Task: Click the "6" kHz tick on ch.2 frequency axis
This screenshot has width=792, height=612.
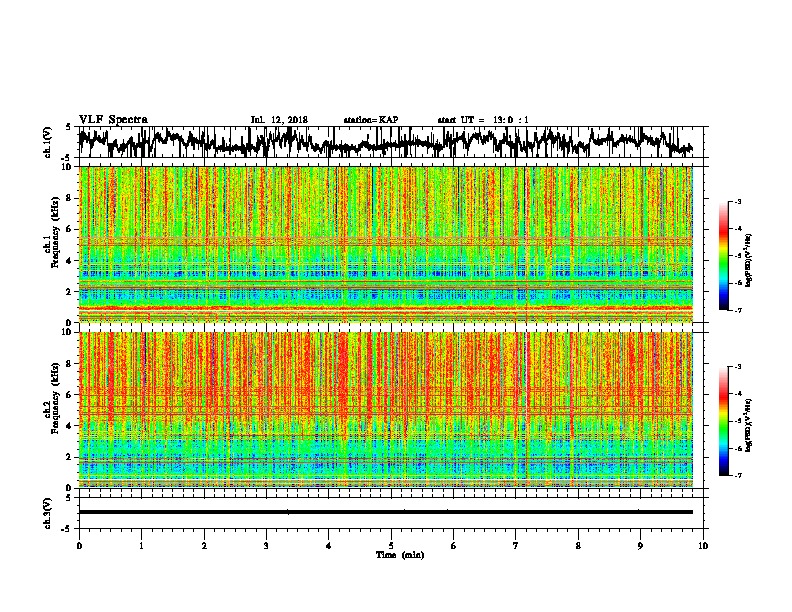Action: point(69,395)
